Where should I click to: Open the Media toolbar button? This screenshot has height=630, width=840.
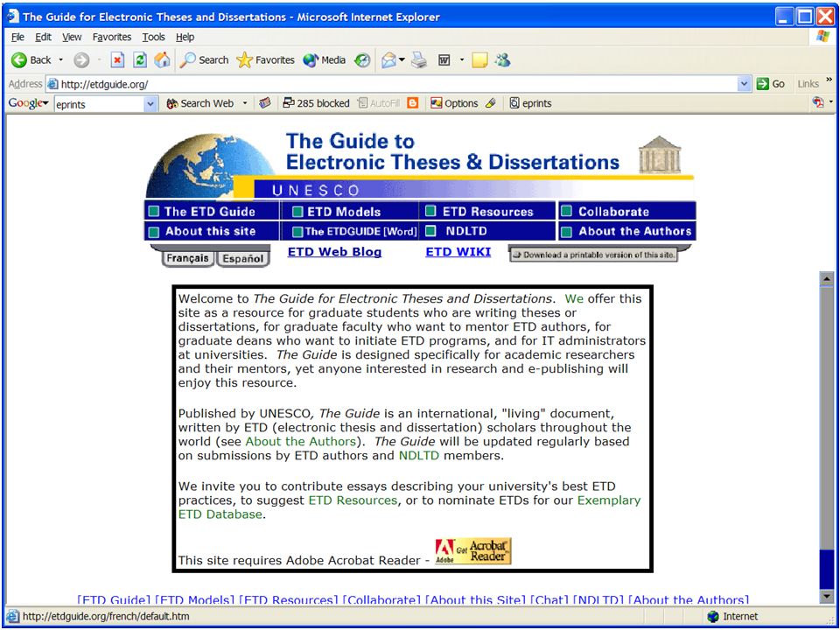[325, 60]
